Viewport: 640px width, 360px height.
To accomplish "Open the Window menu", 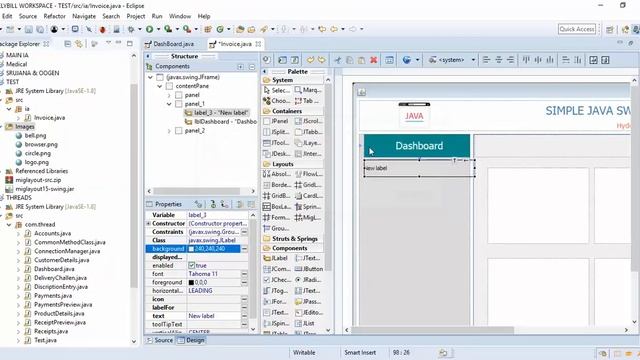I will point(180,16).
